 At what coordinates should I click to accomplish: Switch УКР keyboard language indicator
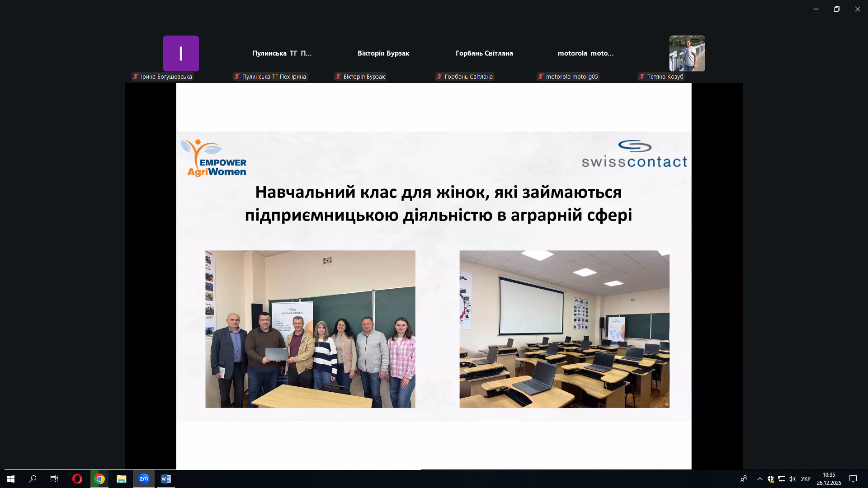(806, 479)
